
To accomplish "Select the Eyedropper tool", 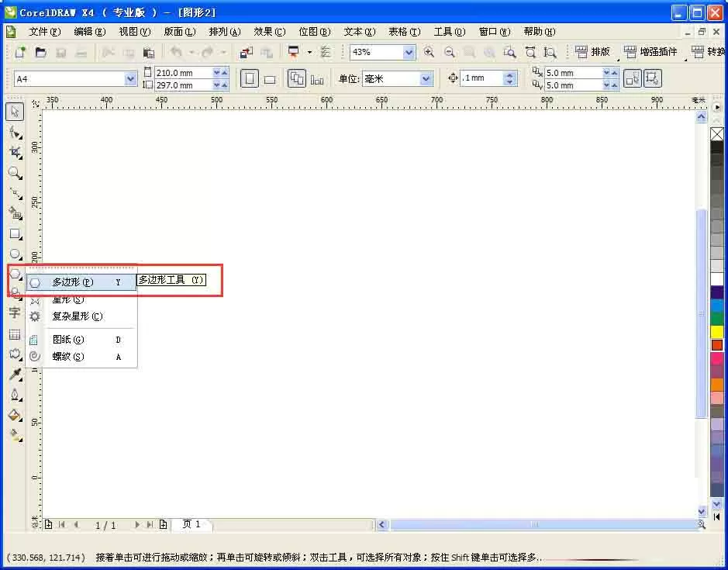I will (x=15, y=375).
